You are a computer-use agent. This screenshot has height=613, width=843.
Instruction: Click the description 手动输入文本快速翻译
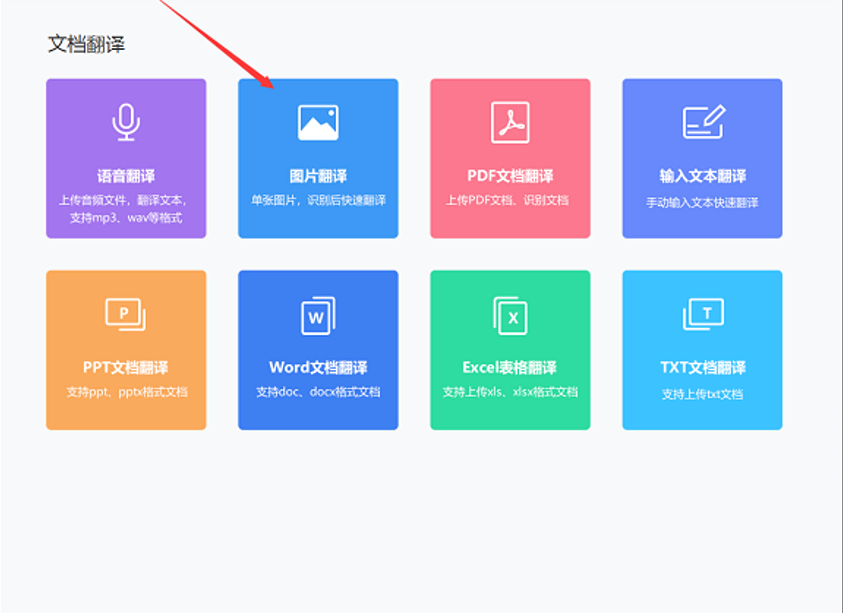(x=702, y=202)
